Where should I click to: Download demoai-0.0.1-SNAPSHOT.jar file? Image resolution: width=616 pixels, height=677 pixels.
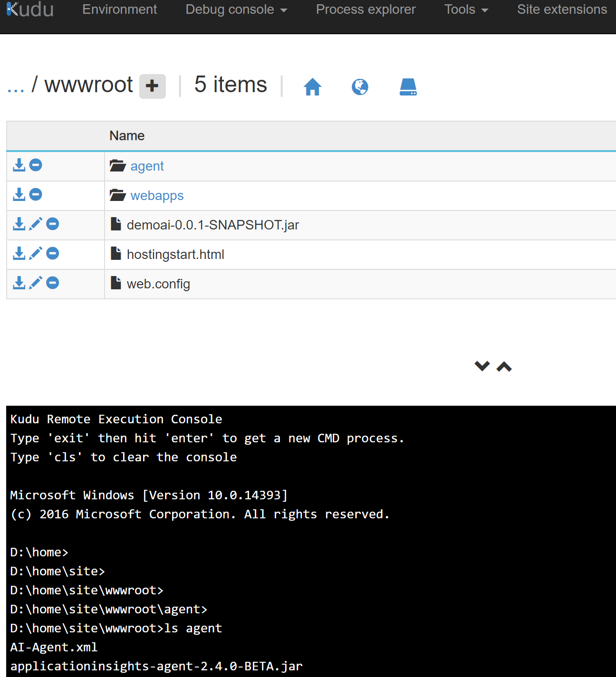19,224
